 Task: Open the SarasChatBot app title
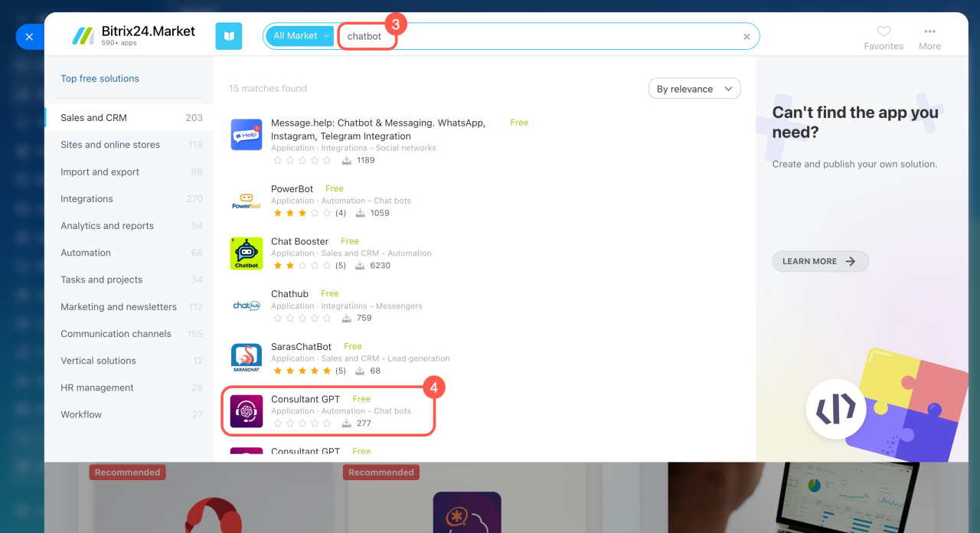pyautogui.click(x=302, y=347)
